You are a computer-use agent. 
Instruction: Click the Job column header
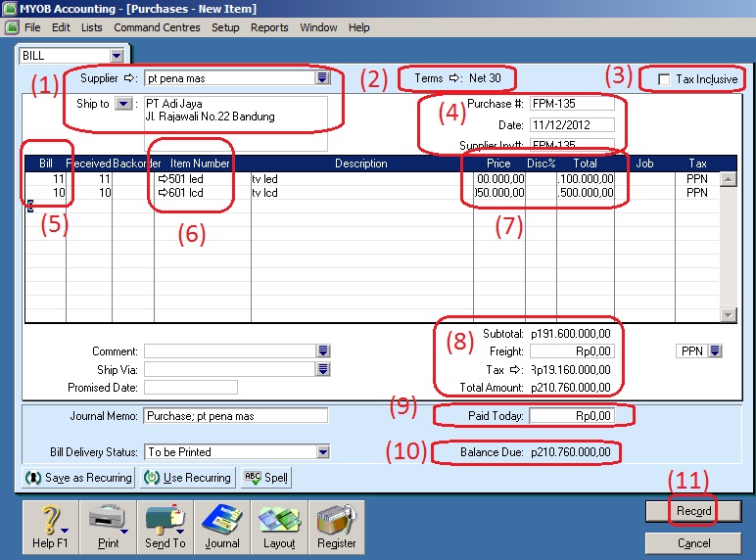pyautogui.click(x=644, y=163)
